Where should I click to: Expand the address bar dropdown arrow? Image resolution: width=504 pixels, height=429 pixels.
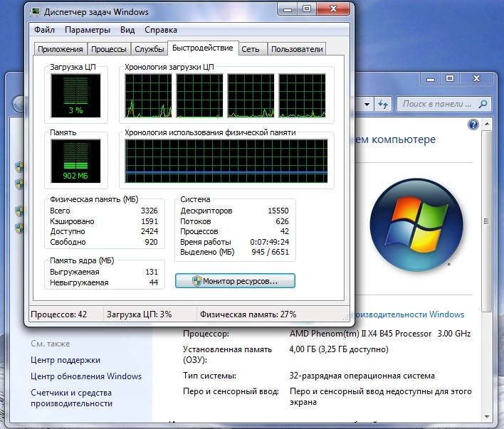point(367,105)
